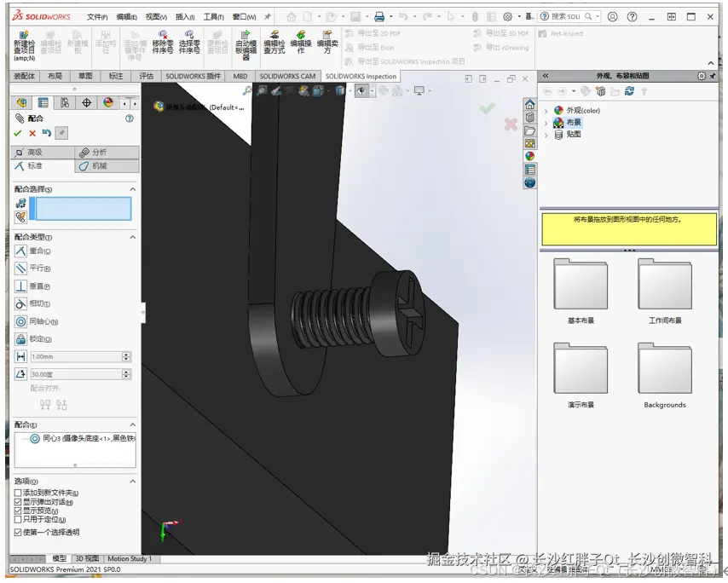The height and width of the screenshot is (583, 728).
Task: Toggle angle mate icon beside 30.00度
Action: [21, 374]
